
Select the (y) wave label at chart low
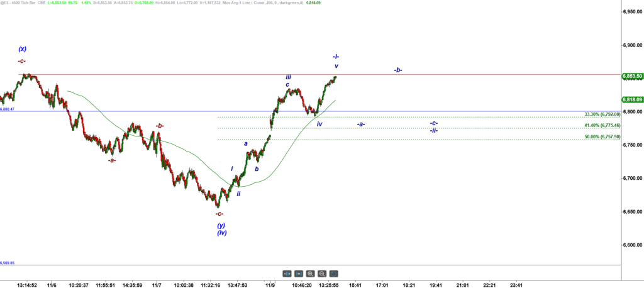[x=221, y=225]
